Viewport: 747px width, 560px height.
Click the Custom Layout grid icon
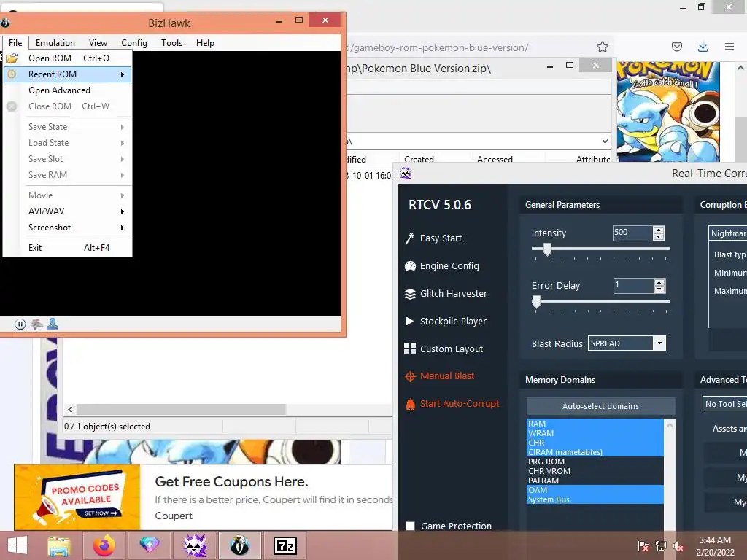(x=410, y=349)
